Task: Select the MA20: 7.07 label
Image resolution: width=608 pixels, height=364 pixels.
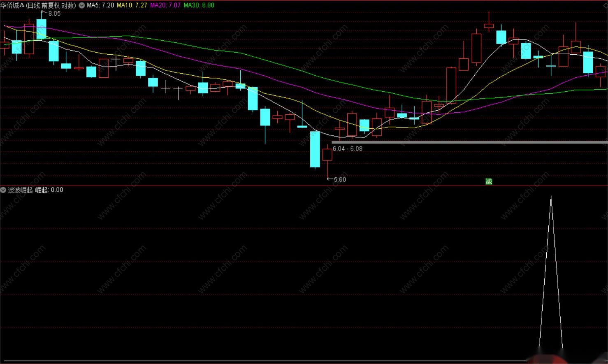Action: 165,5
